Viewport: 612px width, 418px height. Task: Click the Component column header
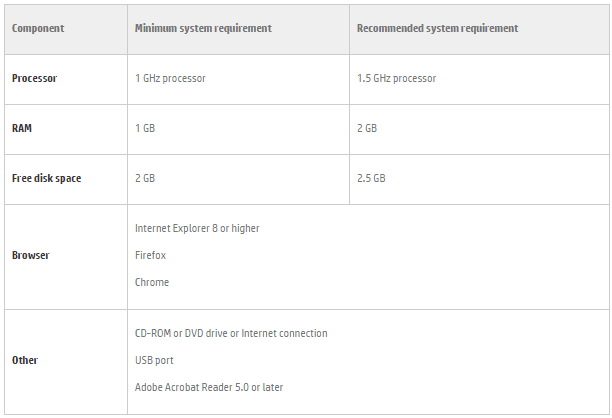38,28
